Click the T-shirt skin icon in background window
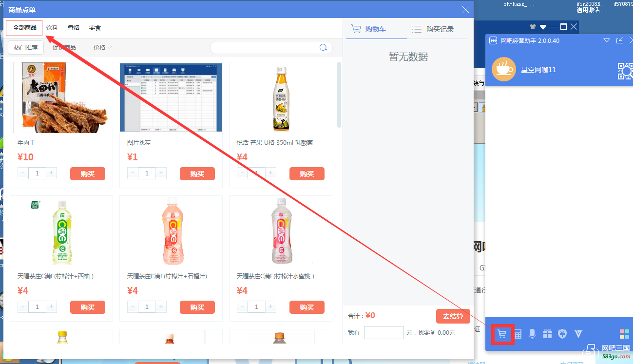Image resolution: width=633 pixels, height=364 pixels. [x=532, y=27]
